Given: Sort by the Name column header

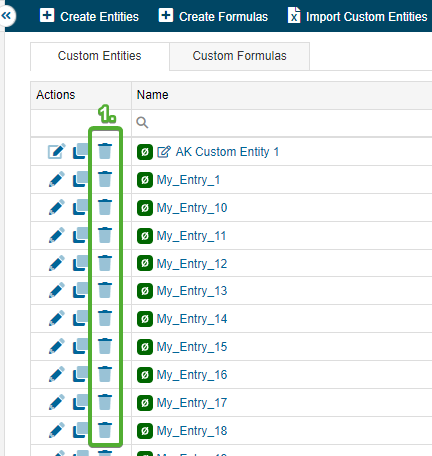Looking at the screenshot, I should pyautogui.click(x=152, y=95).
